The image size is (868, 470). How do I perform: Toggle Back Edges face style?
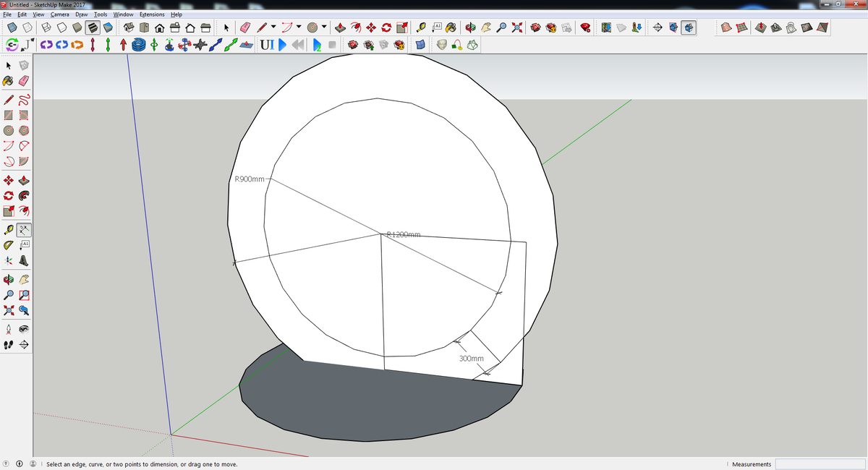[x=27, y=27]
